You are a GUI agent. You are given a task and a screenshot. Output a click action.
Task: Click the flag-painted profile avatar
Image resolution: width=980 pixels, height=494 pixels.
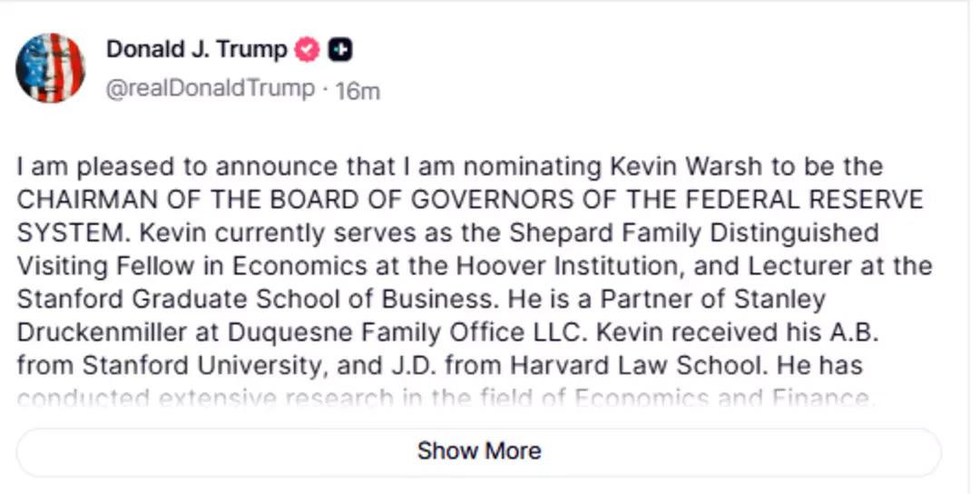tap(51, 68)
